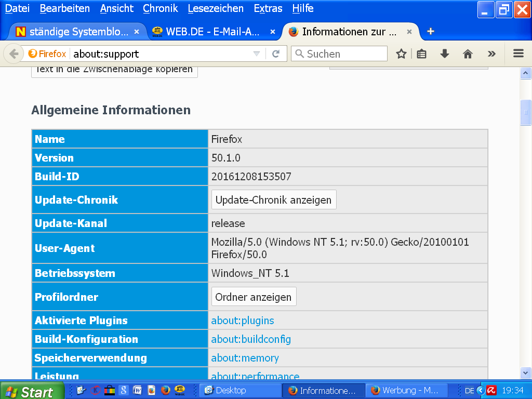Open the Lesezeichen menu

(x=216, y=8)
